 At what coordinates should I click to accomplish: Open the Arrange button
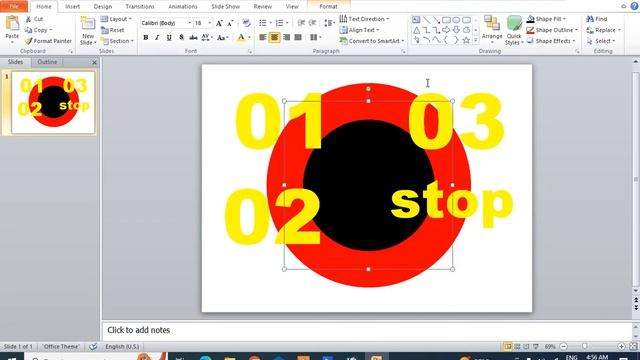(x=492, y=31)
